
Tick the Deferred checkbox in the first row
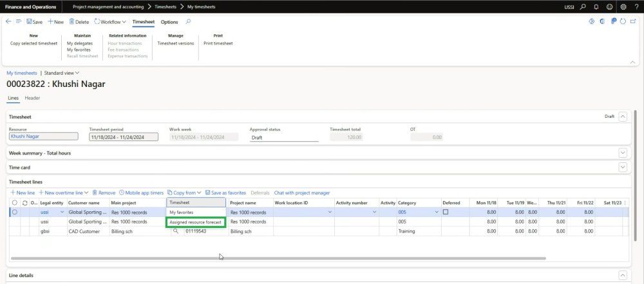(x=446, y=212)
